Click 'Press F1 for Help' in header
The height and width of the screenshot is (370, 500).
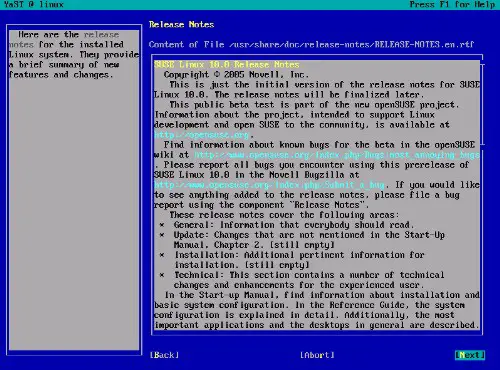point(452,5)
